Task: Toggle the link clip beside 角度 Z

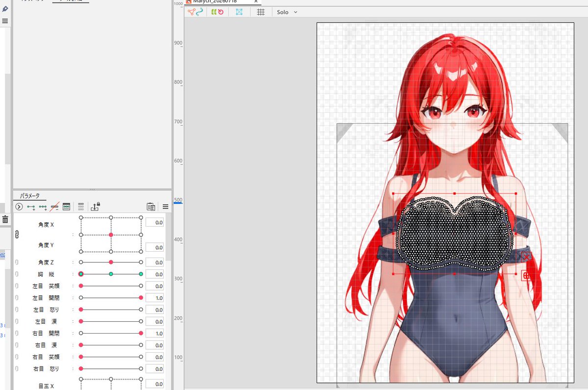Action: pyautogui.click(x=17, y=262)
